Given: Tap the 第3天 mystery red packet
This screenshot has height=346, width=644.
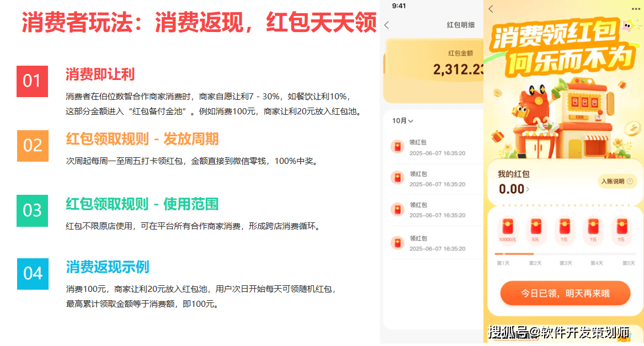Looking at the screenshot, I should pyautogui.click(x=564, y=228).
